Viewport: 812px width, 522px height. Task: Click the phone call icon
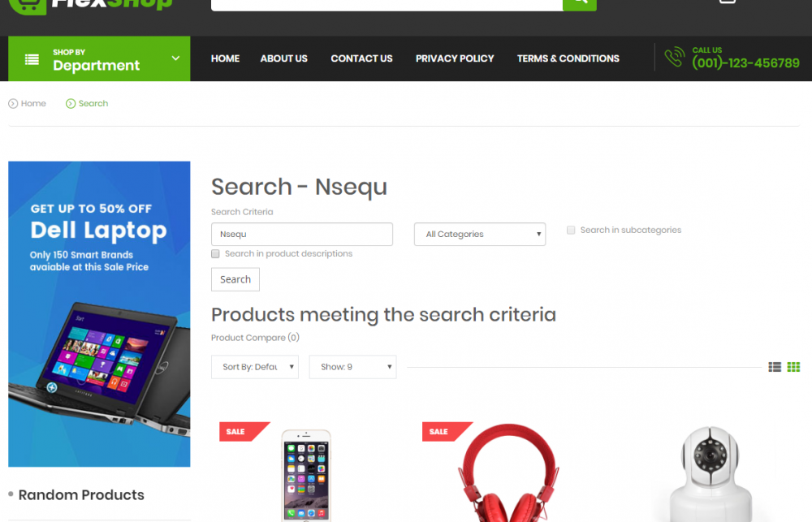pyautogui.click(x=674, y=57)
